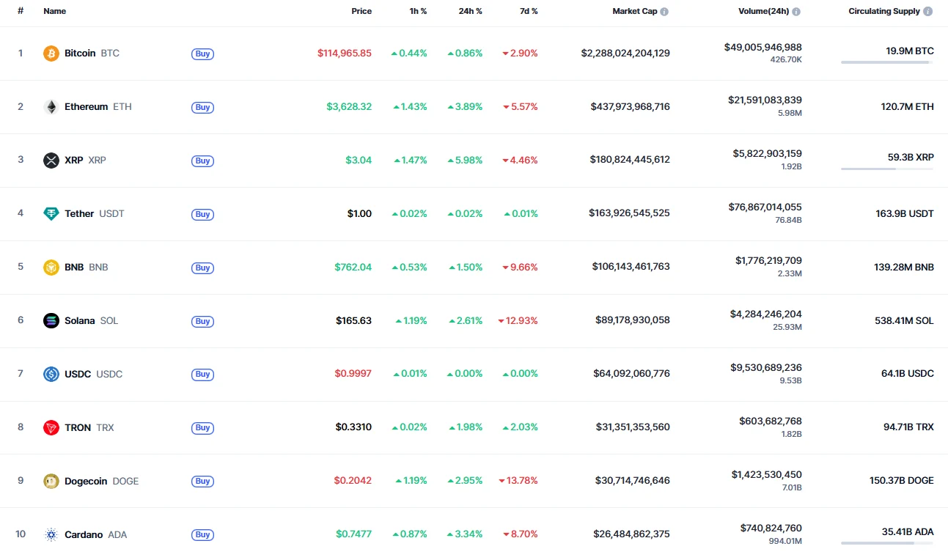This screenshot has width=948, height=560.
Task: Sort by the 24h % column header
Action: (471, 12)
